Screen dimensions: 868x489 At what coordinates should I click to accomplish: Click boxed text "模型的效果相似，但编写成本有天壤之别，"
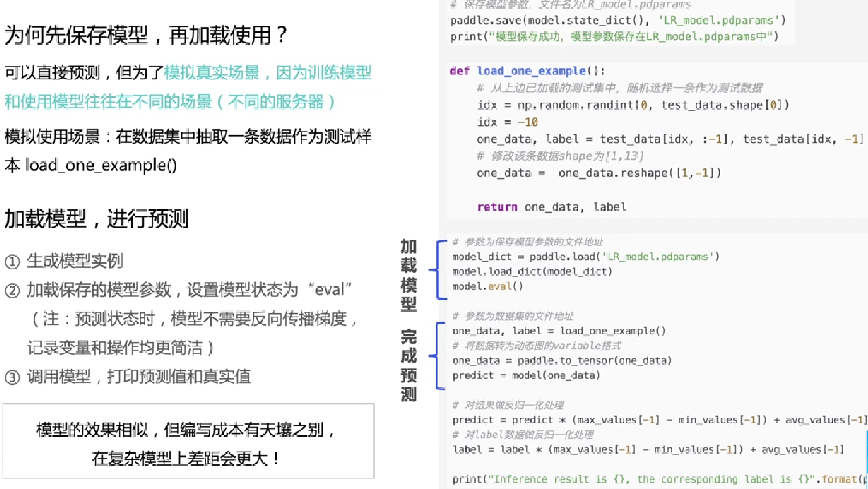point(186,430)
